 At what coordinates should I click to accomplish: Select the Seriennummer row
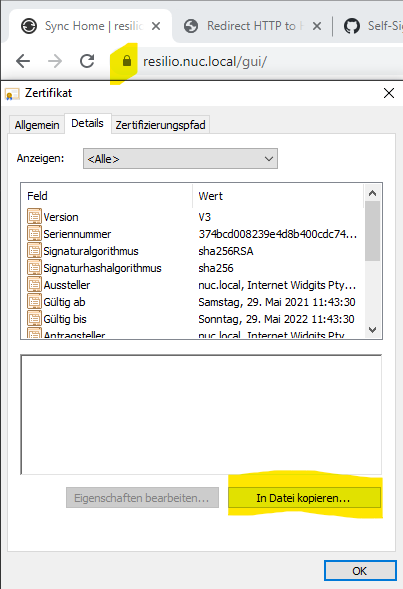click(192, 234)
